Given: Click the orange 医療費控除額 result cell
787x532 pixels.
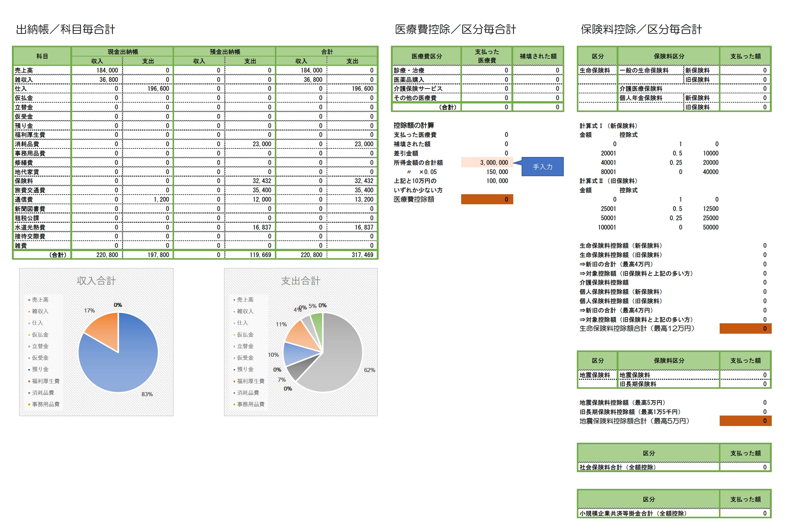Looking at the screenshot, I should (x=487, y=199).
